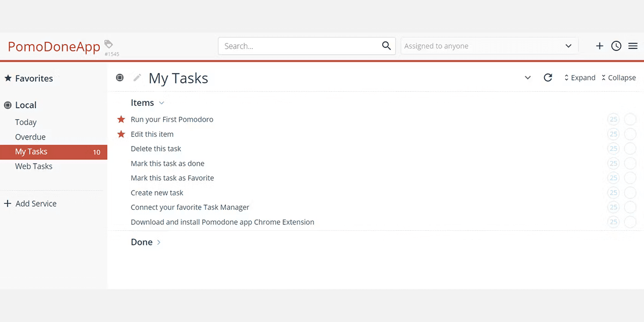Focus the Search field

(306, 46)
